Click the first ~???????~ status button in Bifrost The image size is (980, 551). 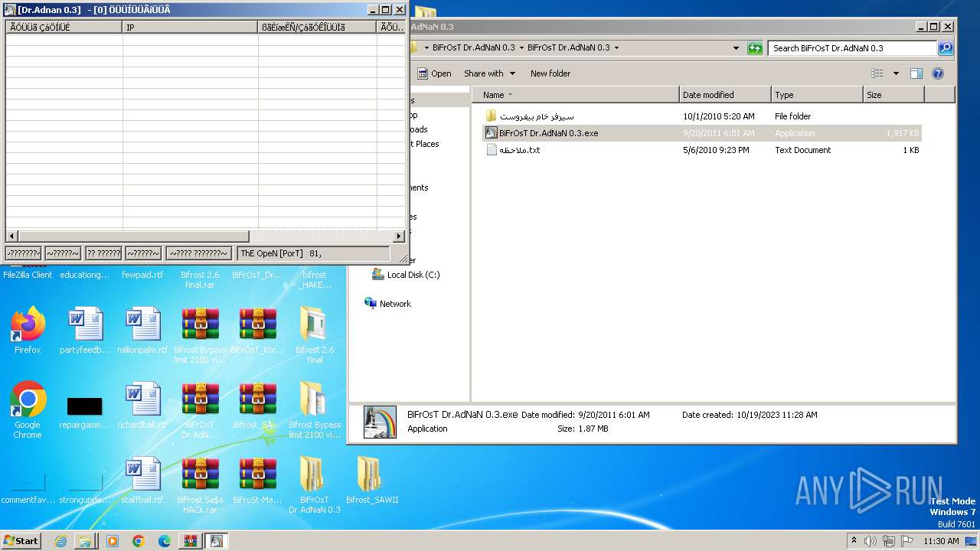coord(23,253)
